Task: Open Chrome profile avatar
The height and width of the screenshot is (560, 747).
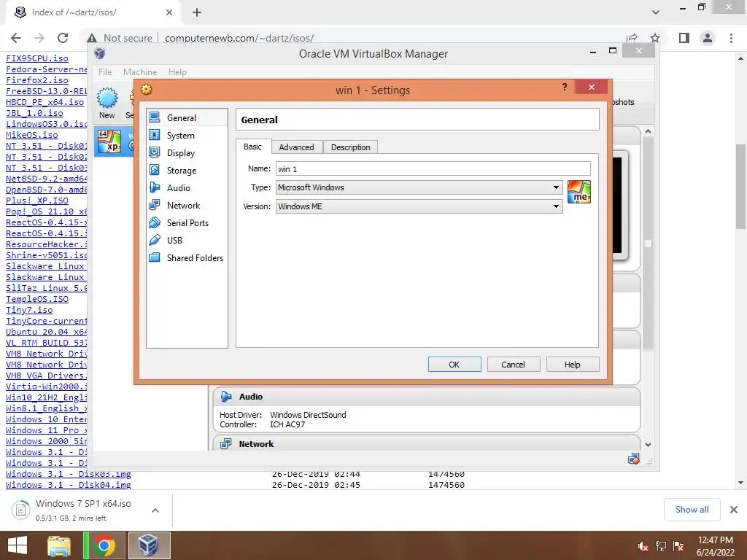Action: coord(708,38)
